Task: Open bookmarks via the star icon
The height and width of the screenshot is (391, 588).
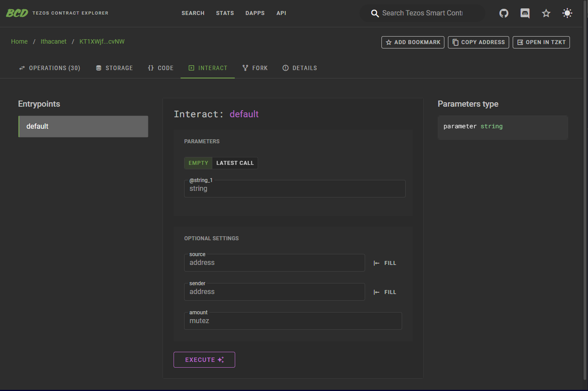Action: pos(546,13)
